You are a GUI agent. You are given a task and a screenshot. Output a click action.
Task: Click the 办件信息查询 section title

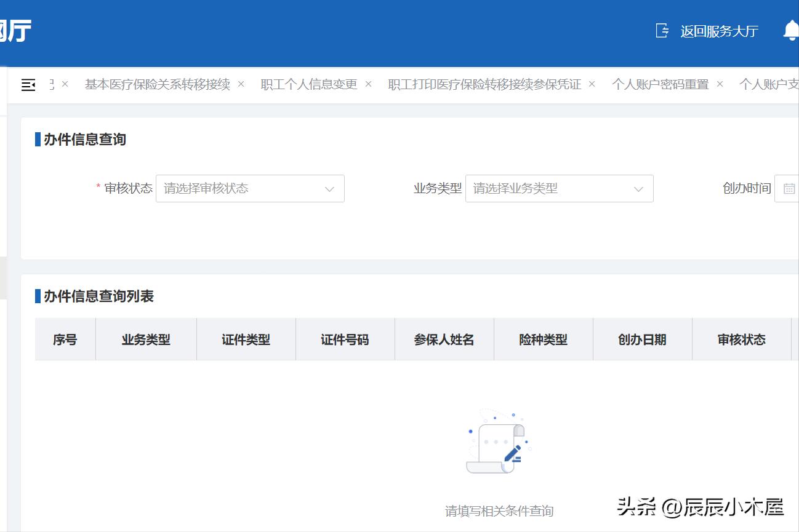coord(83,139)
